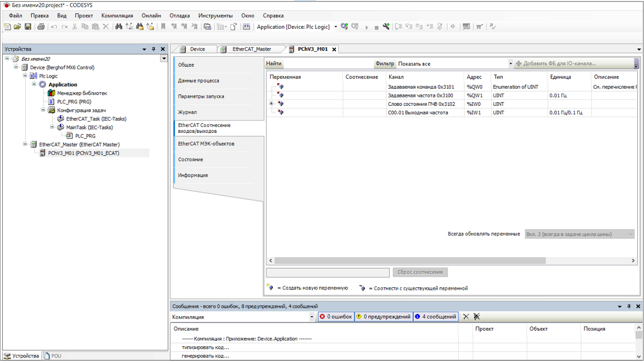The height and width of the screenshot is (361, 644).
Task: Open the Онлайн menu
Action: coord(151,16)
